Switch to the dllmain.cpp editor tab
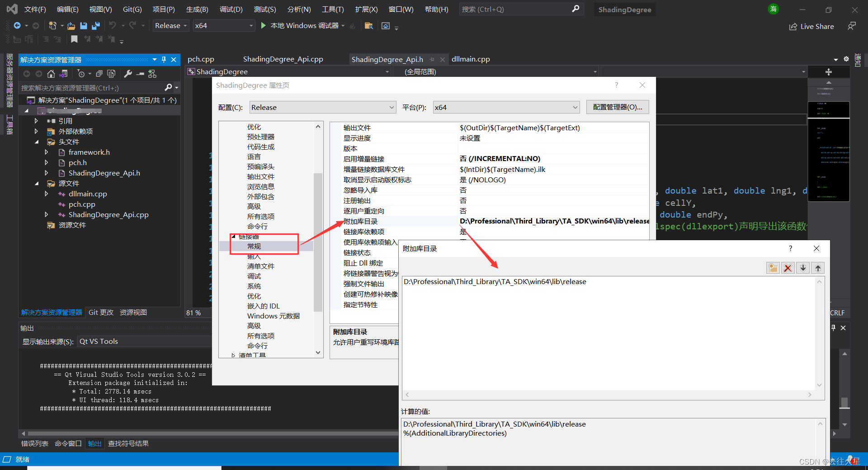 pyautogui.click(x=471, y=59)
